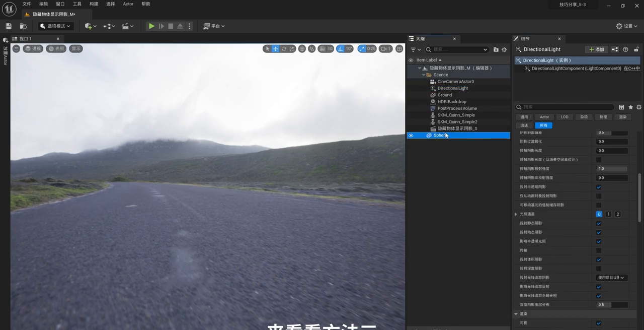Select the 所有 filter tab in Details
The height and width of the screenshot is (330, 644).
543,125
